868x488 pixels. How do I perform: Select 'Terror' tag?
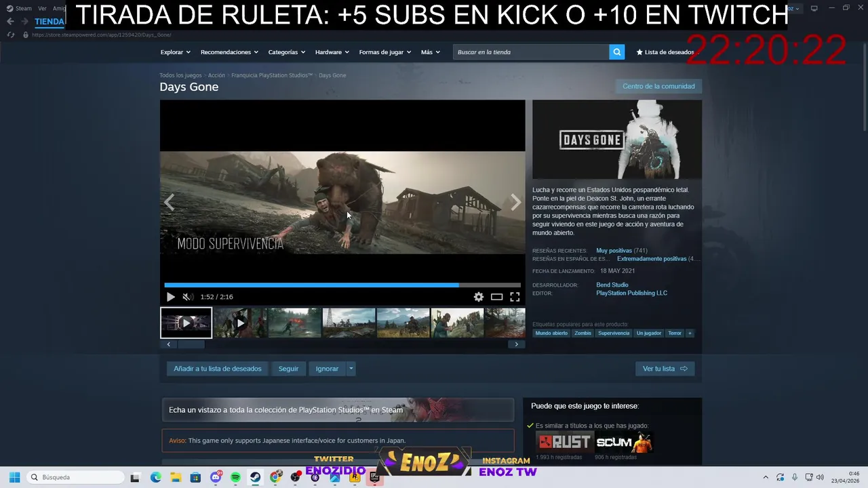[675, 333]
